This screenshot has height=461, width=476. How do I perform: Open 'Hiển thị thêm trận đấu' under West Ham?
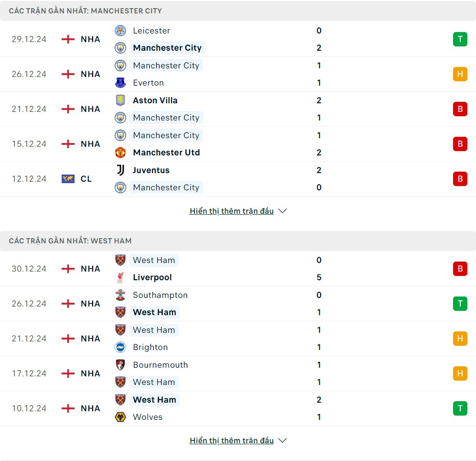tap(232, 440)
